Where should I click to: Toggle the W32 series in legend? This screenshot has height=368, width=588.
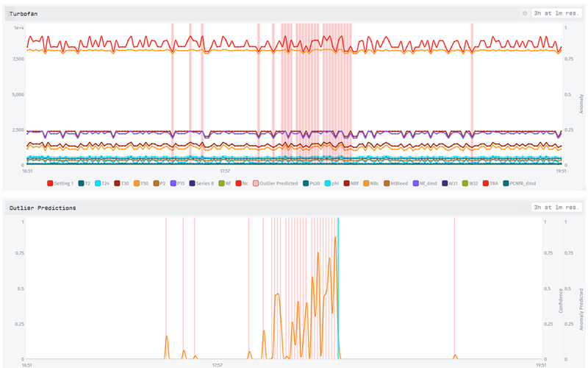tap(470, 183)
